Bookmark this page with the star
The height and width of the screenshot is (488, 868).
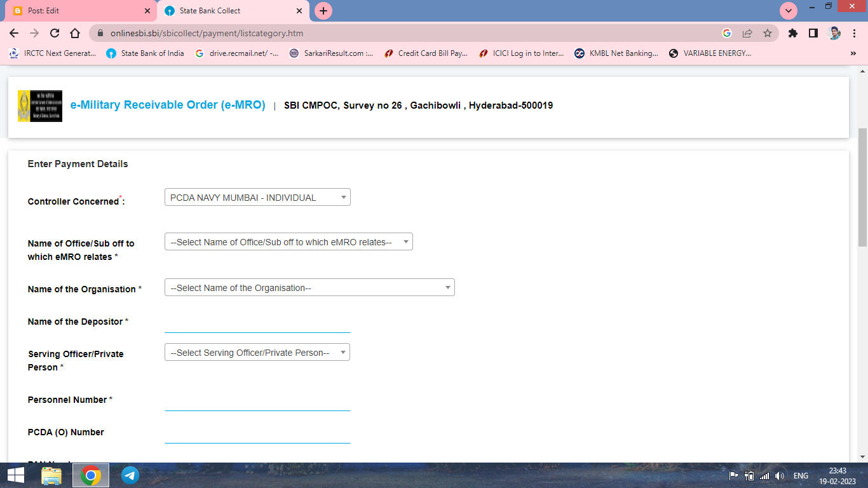[768, 33]
